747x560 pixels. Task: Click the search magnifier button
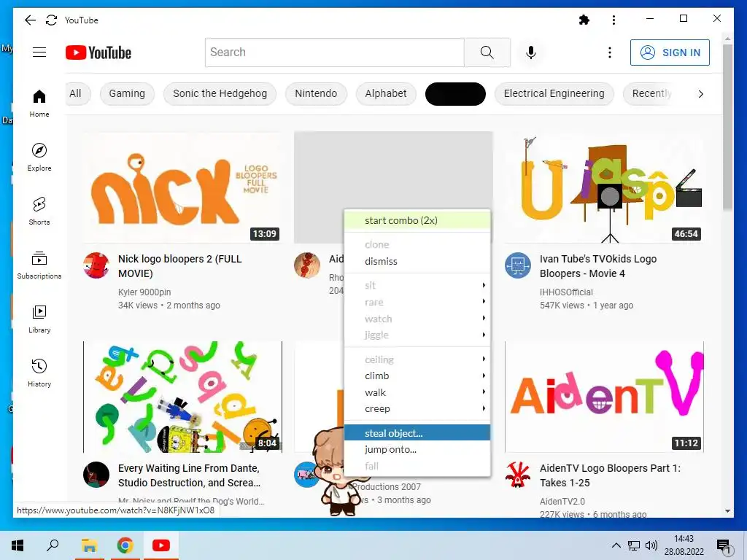pyautogui.click(x=487, y=52)
